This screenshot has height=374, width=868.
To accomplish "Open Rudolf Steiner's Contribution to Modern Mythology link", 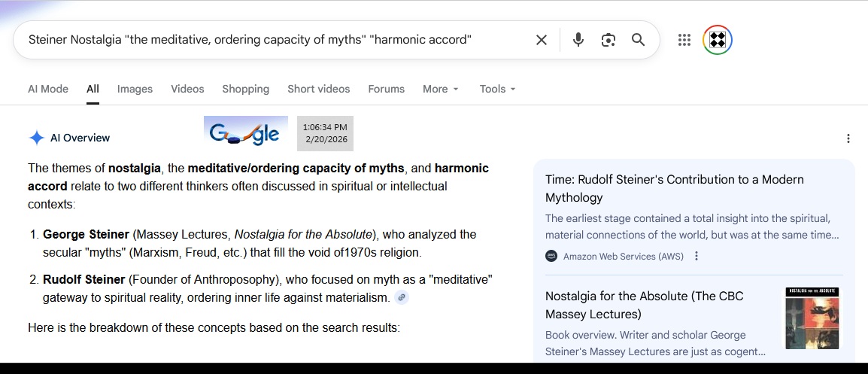I will (674, 188).
